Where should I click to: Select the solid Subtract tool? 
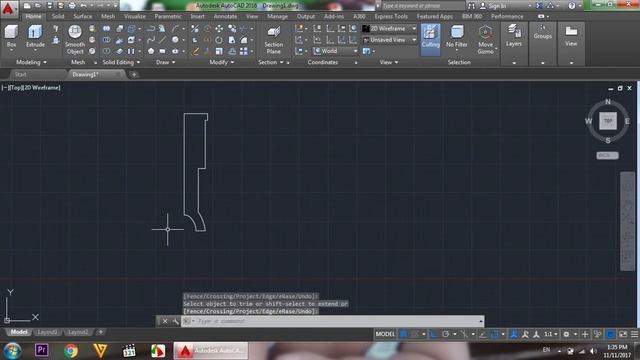(x=107, y=40)
